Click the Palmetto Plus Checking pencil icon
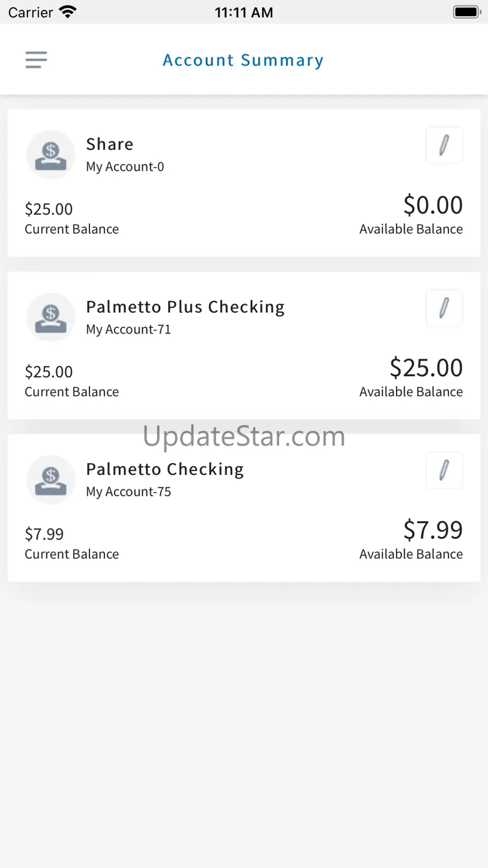 click(x=444, y=308)
